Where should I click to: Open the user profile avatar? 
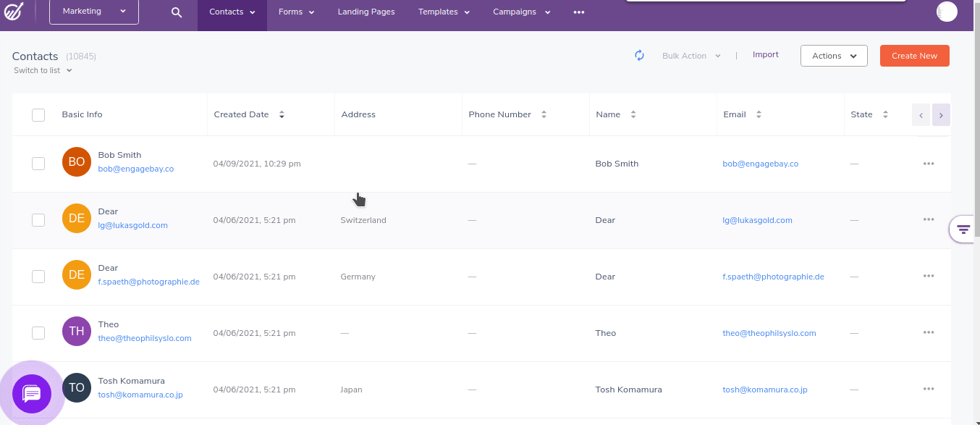947,12
